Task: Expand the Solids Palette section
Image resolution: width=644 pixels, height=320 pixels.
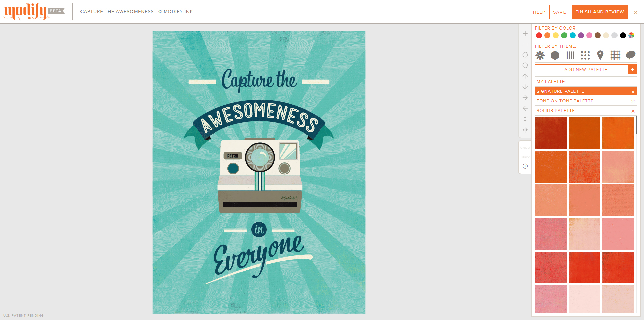Action: (555, 111)
